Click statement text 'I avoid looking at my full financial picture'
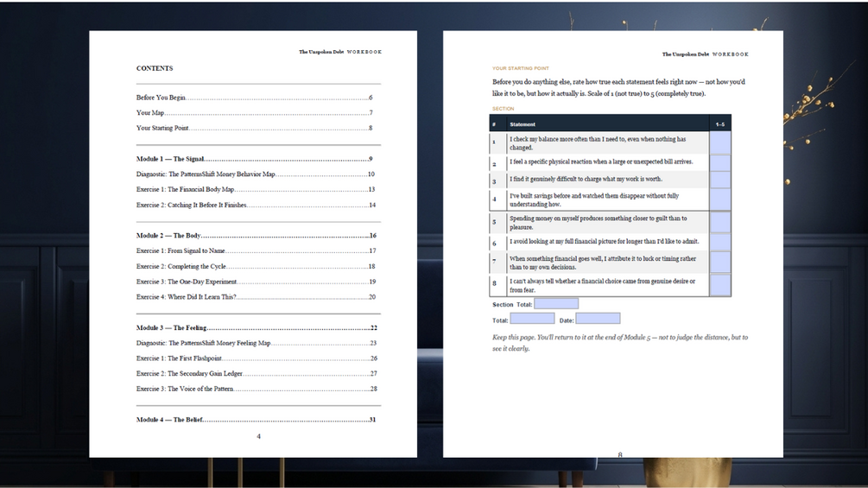 tap(605, 241)
